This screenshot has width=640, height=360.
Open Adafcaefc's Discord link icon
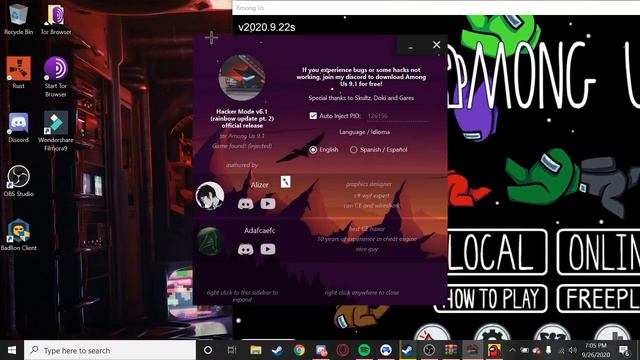[x=245, y=249]
